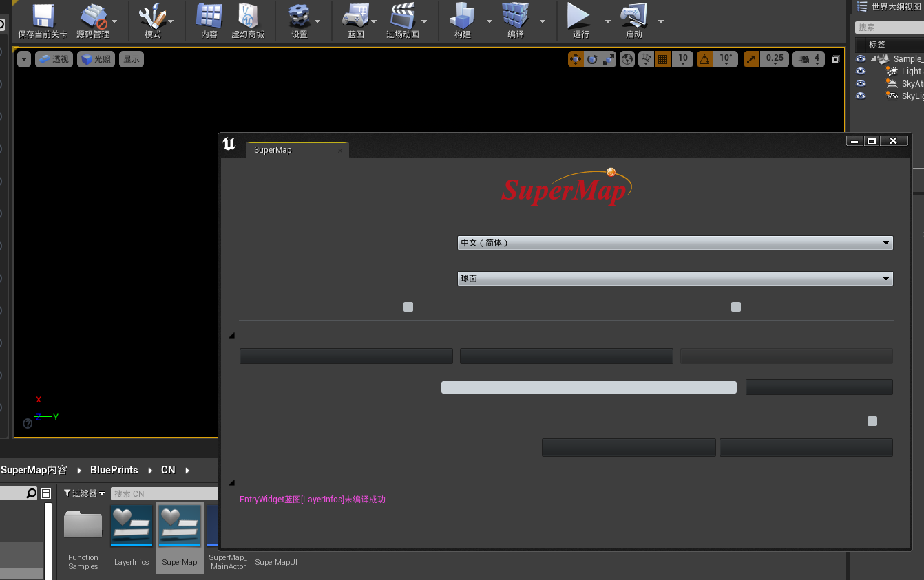924x580 pixels.
Task: Expand the 运行 play options arrow
Action: pos(607,21)
